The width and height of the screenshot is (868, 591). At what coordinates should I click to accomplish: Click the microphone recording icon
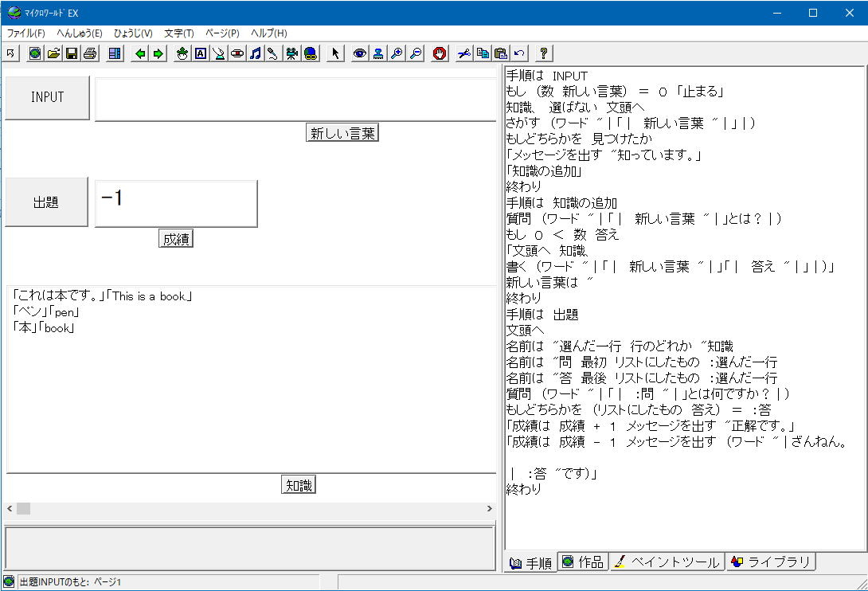(273, 53)
